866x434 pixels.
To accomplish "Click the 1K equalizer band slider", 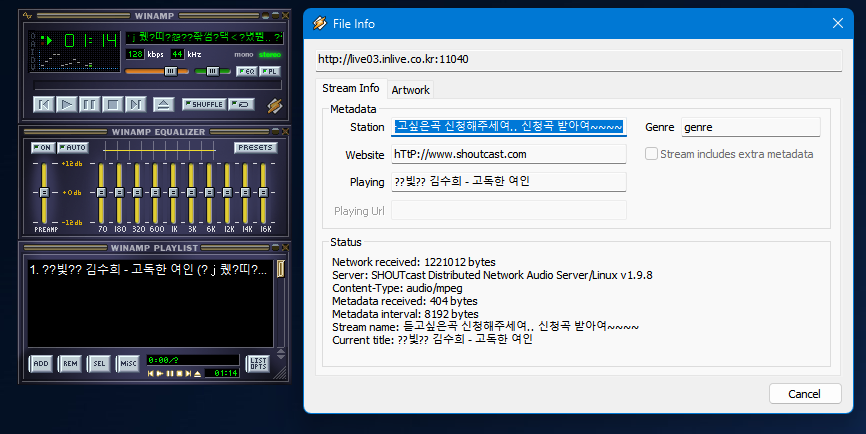I will pyautogui.click(x=173, y=193).
